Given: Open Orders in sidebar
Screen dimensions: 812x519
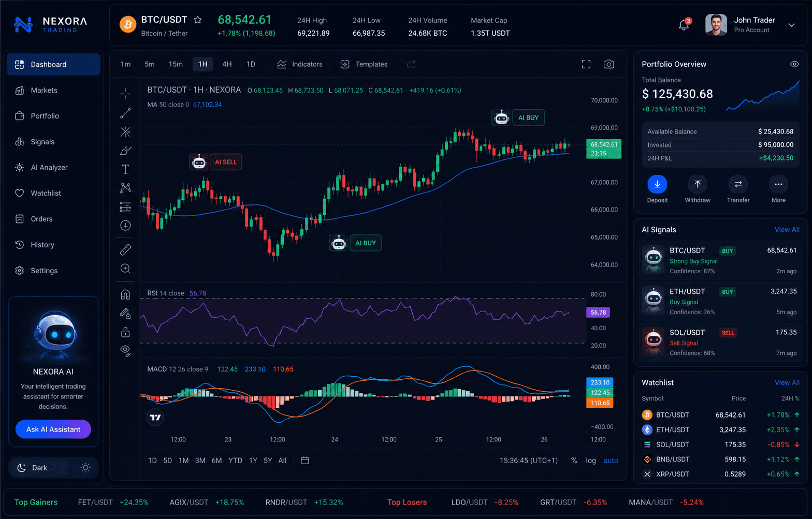Looking at the screenshot, I should point(53,219).
